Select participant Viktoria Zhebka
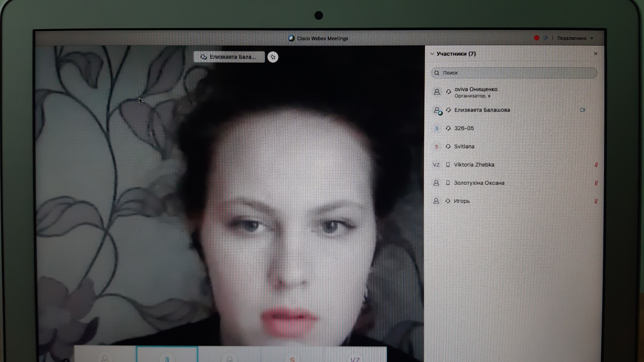644x362 pixels. (x=514, y=165)
